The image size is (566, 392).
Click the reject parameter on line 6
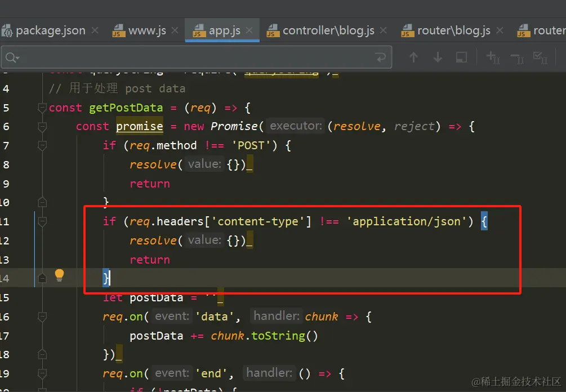coord(414,126)
